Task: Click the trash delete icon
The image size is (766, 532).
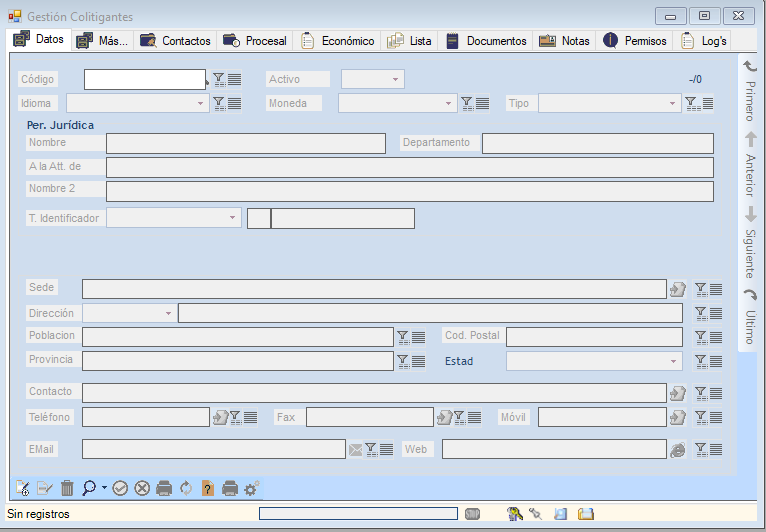Action: point(67,488)
